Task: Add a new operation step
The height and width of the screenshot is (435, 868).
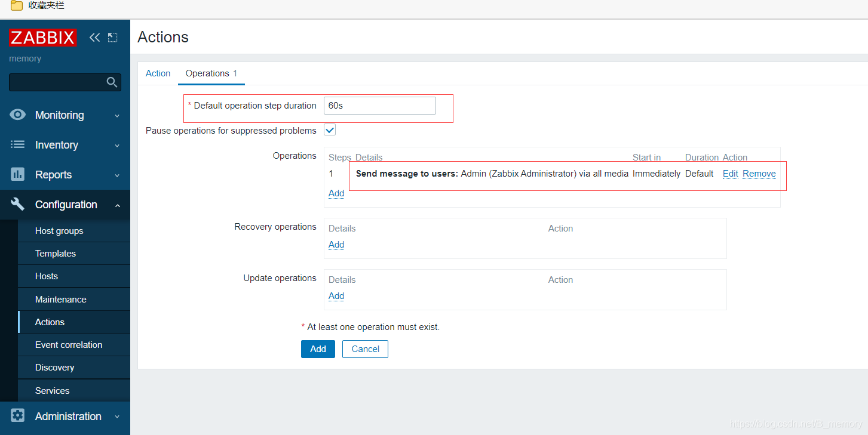Action: click(x=336, y=193)
